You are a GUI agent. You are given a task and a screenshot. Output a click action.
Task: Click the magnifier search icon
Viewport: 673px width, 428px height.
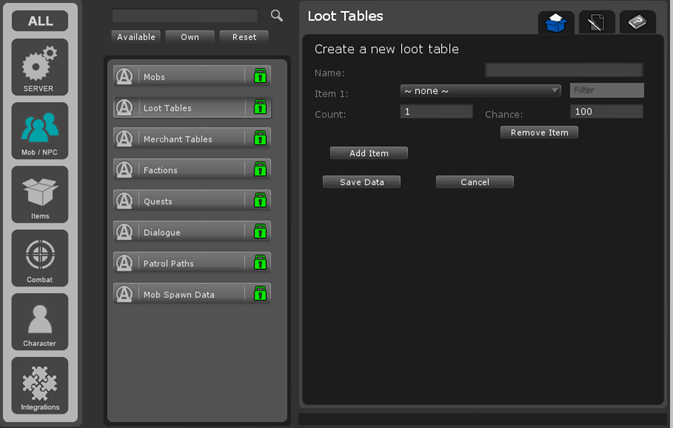coord(277,16)
